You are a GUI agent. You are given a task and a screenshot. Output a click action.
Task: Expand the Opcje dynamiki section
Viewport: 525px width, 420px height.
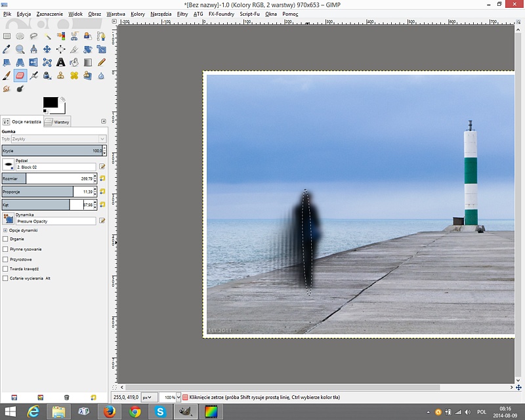click(5, 230)
